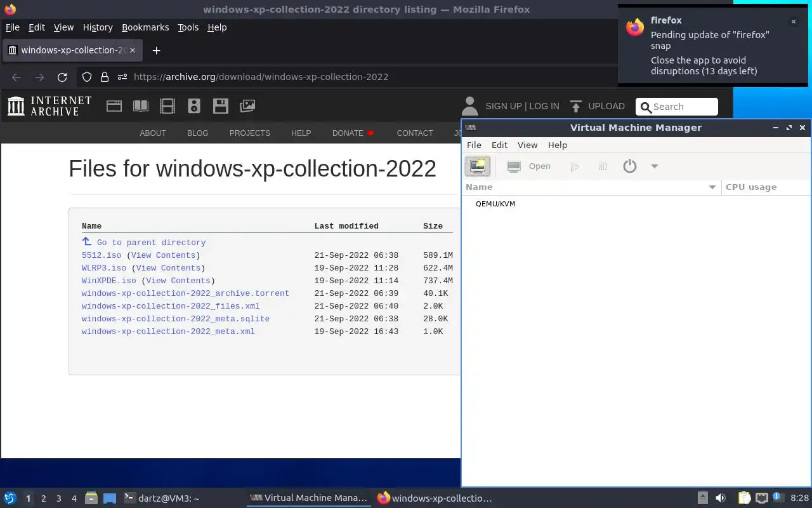
Task: Select the QEMU/KVM connection row
Action: [x=636, y=204]
